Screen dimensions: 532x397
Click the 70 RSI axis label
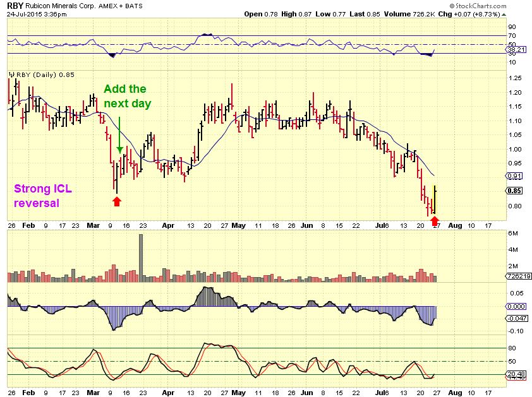512,35
